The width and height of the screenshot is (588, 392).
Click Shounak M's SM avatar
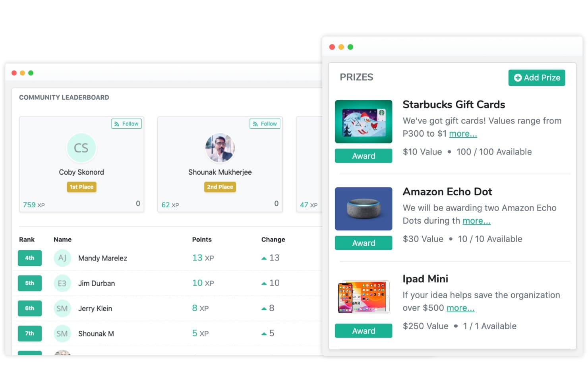[x=62, y=334]
